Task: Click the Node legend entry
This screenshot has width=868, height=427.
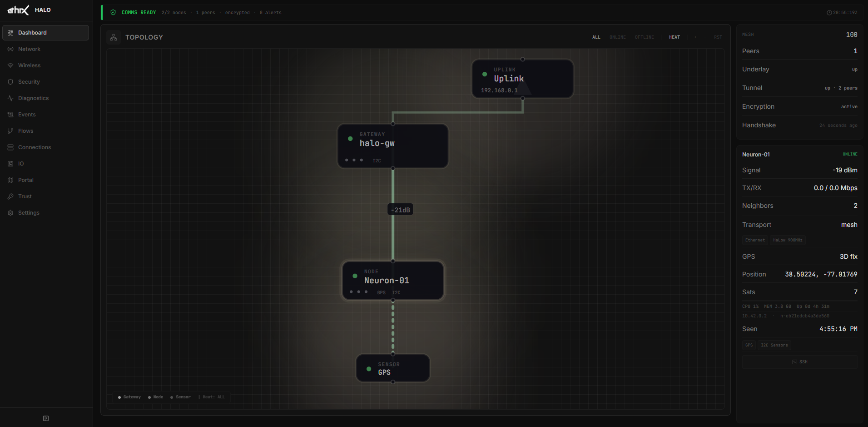Action: click(155, 397)
